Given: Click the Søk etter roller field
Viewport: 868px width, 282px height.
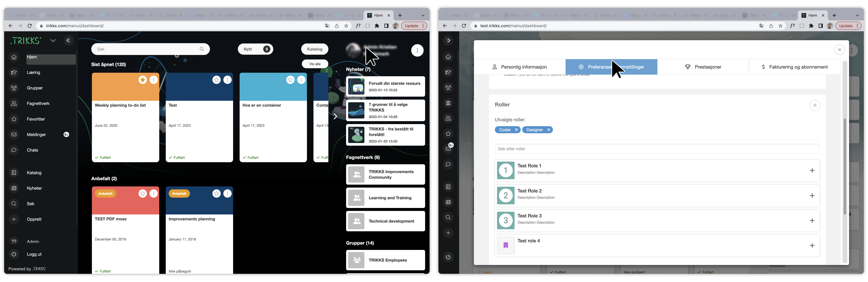Looking at the screenshot, I should click(657, 149).
